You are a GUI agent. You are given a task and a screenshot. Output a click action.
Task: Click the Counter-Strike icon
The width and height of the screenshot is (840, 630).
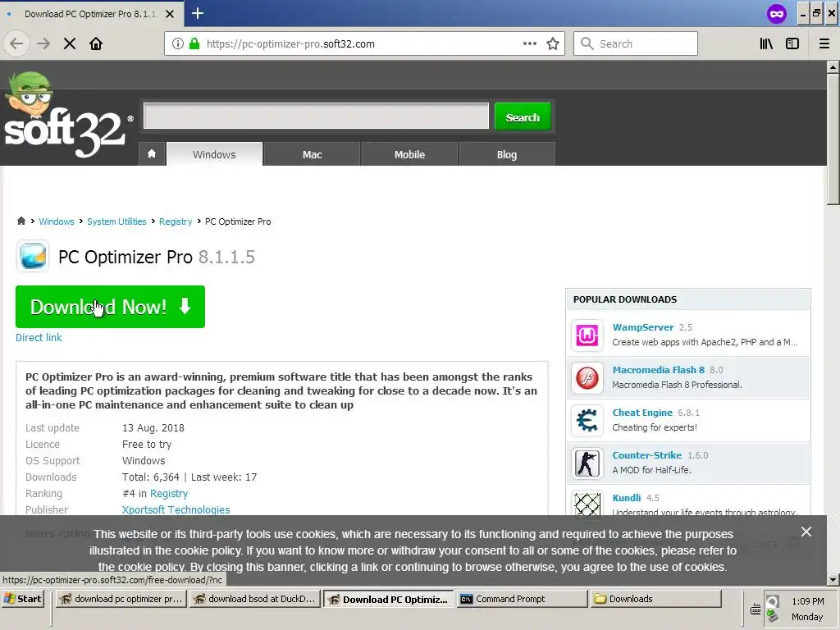tap(587, 463)
